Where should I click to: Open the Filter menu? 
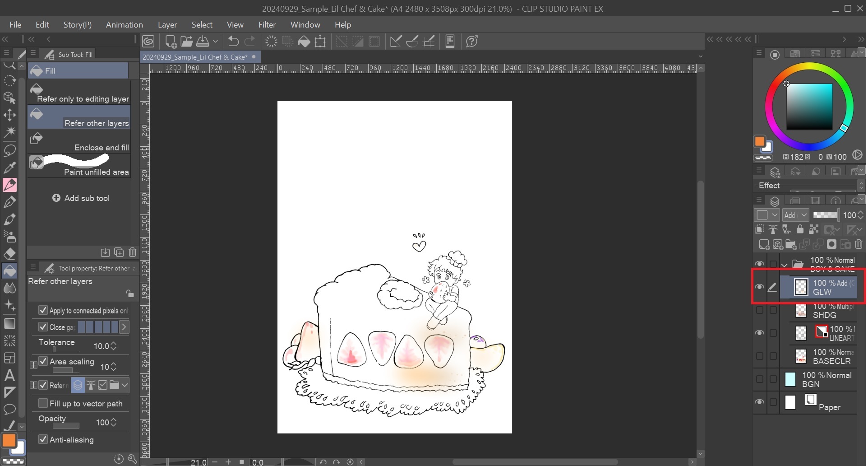tap(267, 25)
